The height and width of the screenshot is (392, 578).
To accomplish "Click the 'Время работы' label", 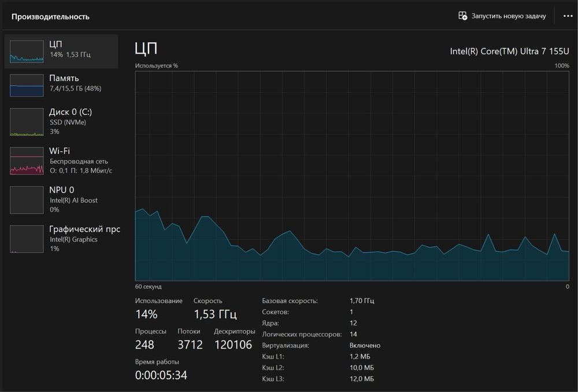I will pos(157,362).
